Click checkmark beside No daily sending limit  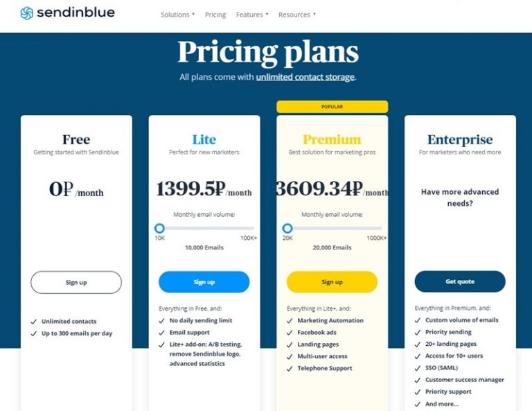161,321
